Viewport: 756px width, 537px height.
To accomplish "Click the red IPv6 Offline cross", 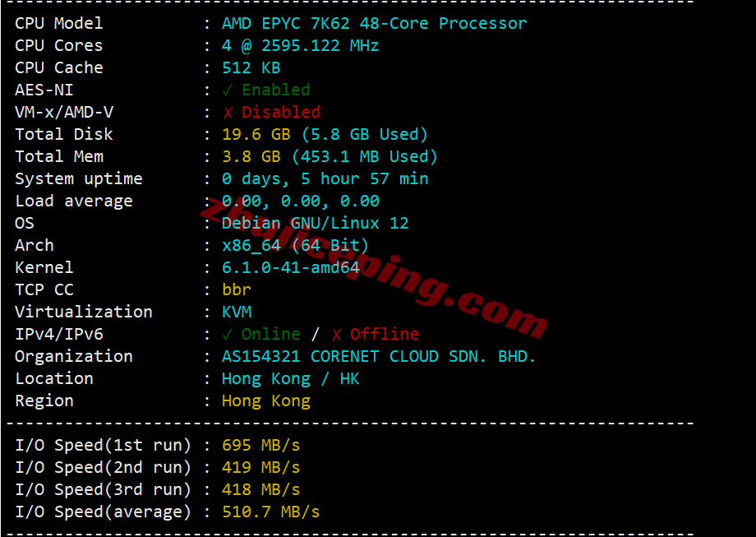I will pos(336,335).
